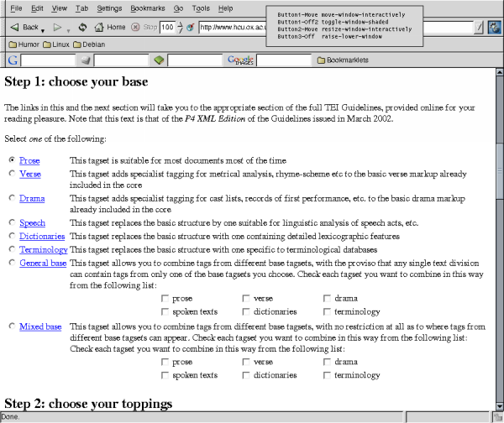Reload the page with the refresh icon
Image resolution: width=504 pixels, height=423 pixels.
[82, 27]
